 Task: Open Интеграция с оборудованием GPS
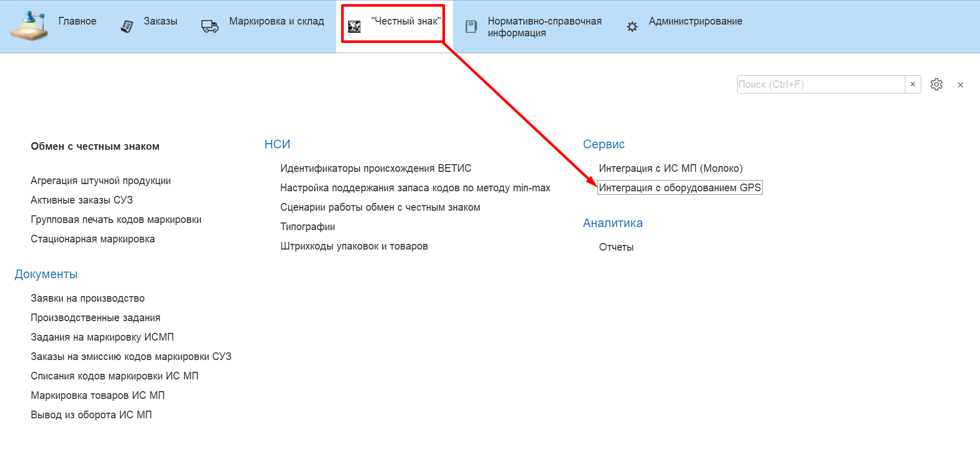click(680, 188)
